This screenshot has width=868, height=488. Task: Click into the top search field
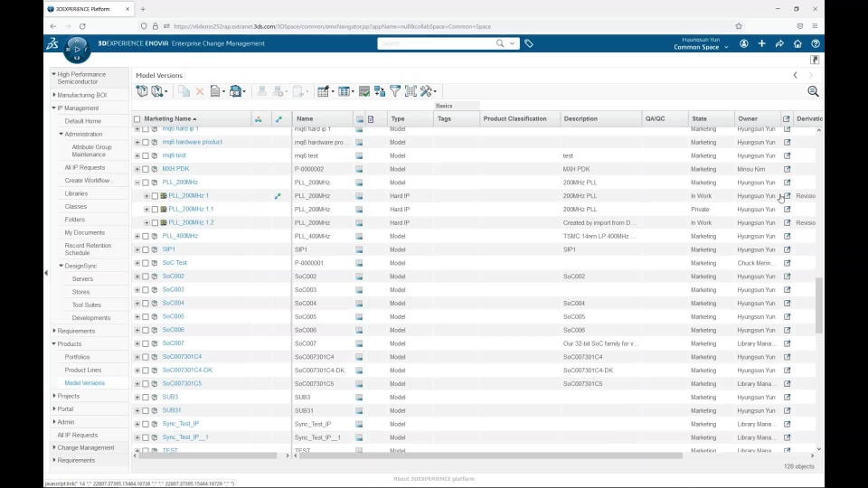[x=436, y=43]
